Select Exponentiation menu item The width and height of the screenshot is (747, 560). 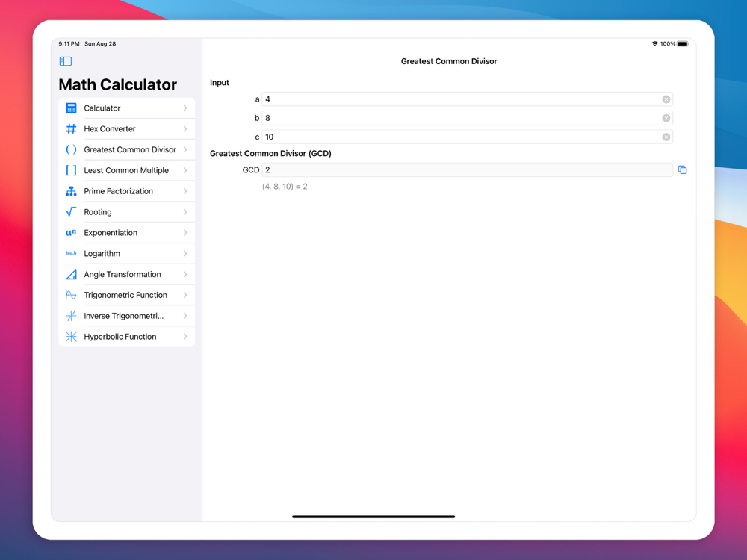point(127,233)
